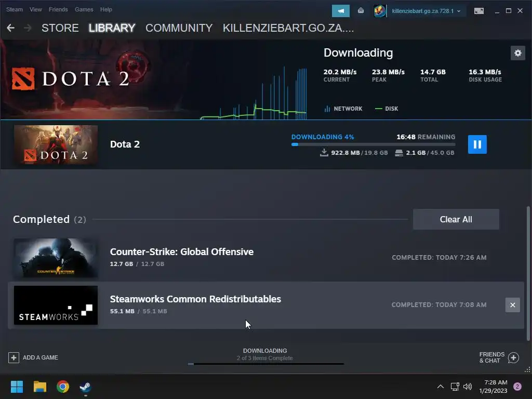Open the Help menu
The image size is (532, 399).
(x=106, y=9)
